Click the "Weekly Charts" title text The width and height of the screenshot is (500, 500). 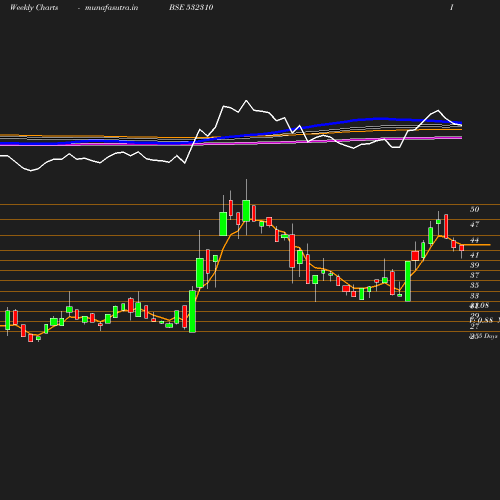click(x=34, y=8)
